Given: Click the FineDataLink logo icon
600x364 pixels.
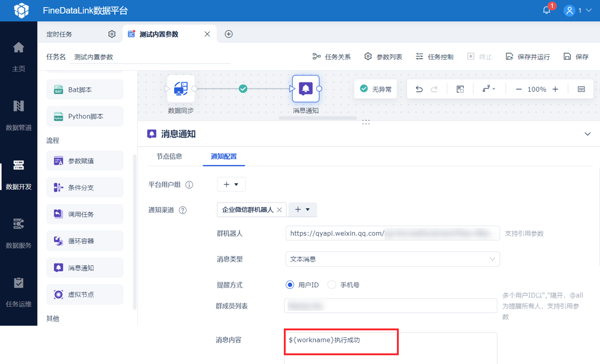Looking at the screenshot, I should click(21, 10).
